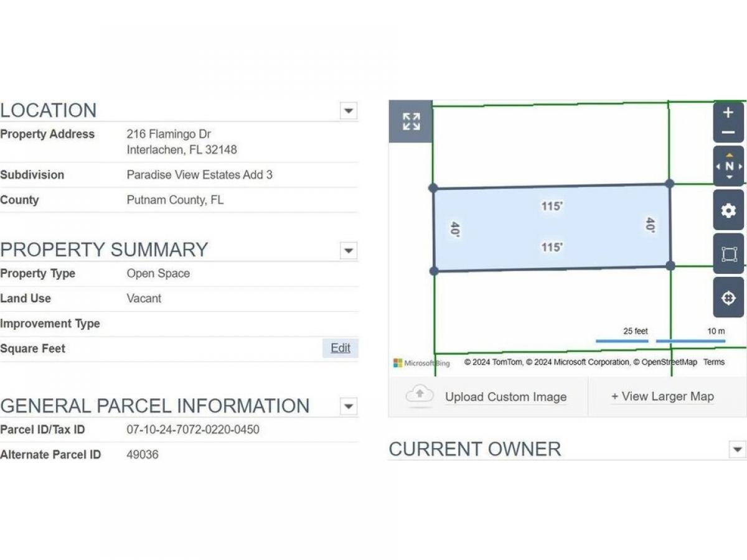
Task: Rotate map using compass right arrow
Action: [x=740, y=167]
